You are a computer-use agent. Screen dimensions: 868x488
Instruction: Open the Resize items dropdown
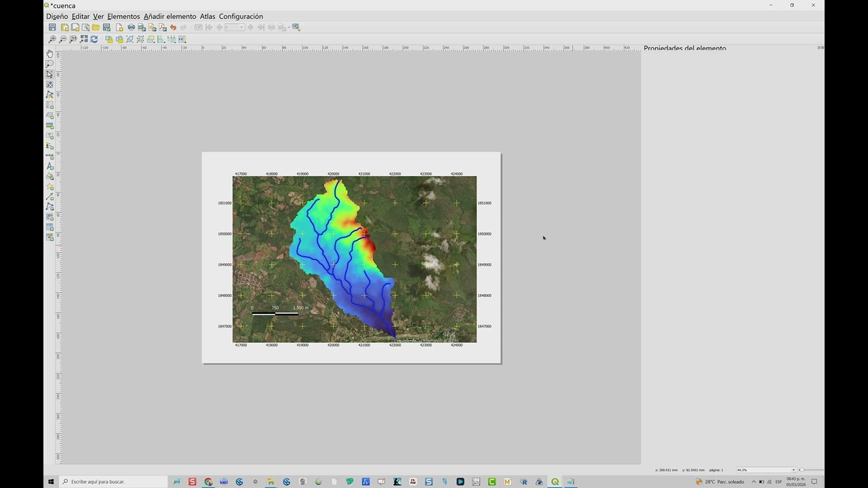(182, 39)
